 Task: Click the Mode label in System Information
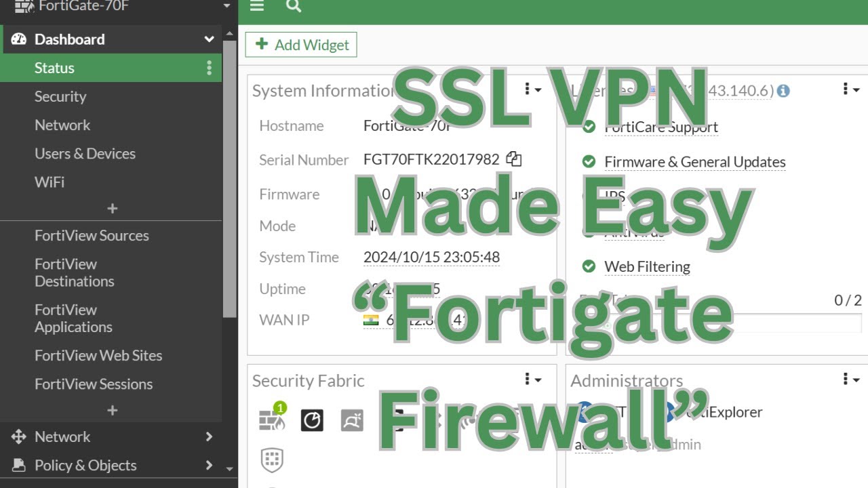point(277,226)
